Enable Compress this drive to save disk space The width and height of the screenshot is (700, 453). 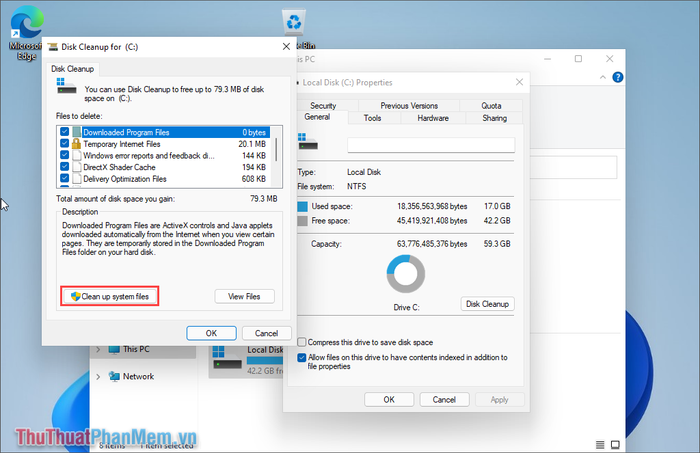tap(302, 342)
